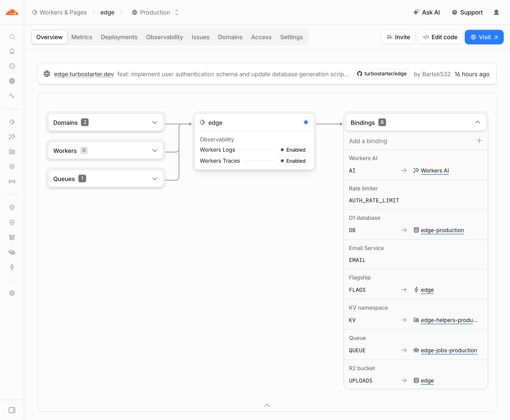Viewport: 510px width, 420px height.
Task: Open the user account profile icon
Action: pos(496,12)
